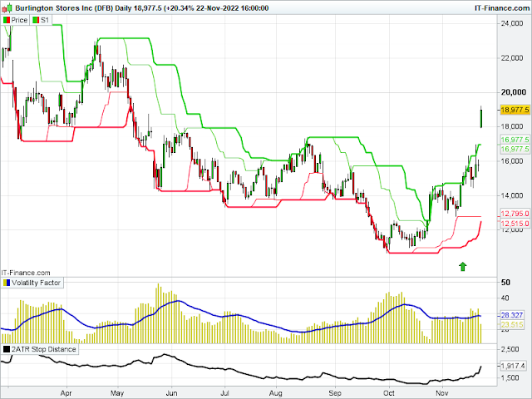532x399 pixels.
Task: Click the Sep label on time axis
Action: point(335,393)
